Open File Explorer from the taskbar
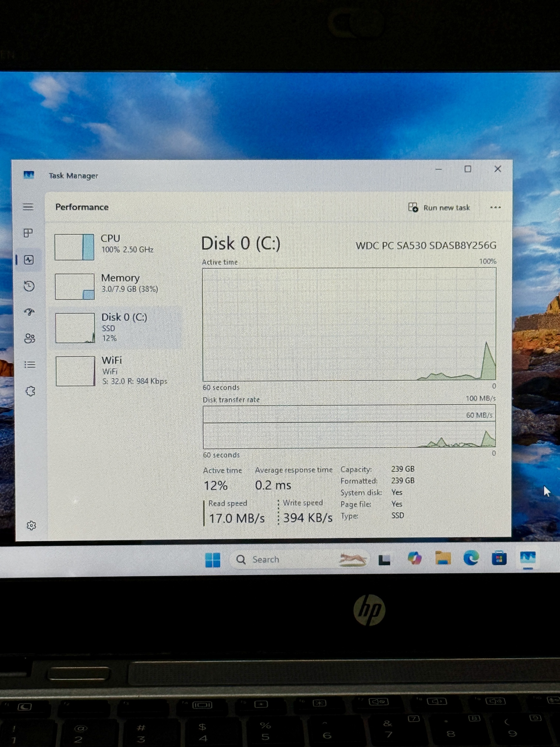 pyautogui.click(x=443, y=558)
